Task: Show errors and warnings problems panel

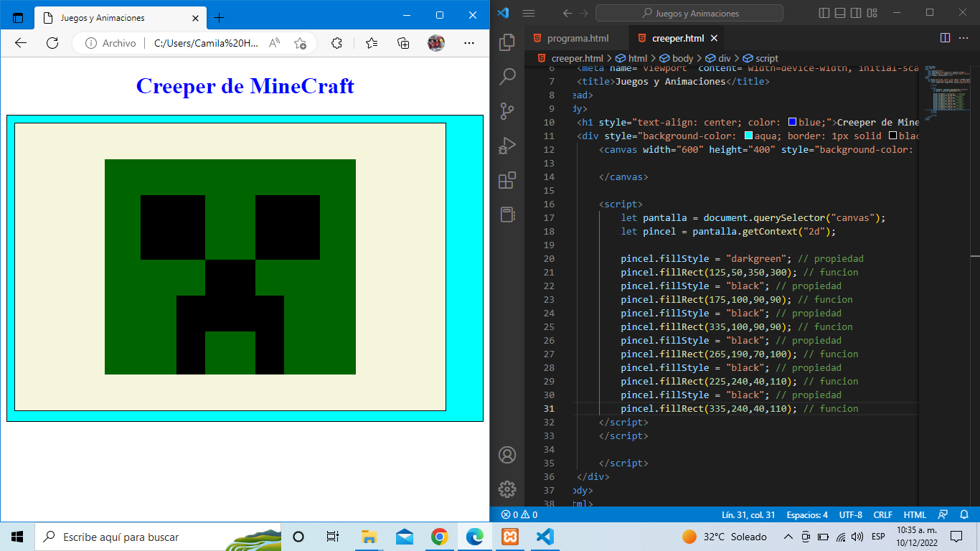Action: coord(519,514)
